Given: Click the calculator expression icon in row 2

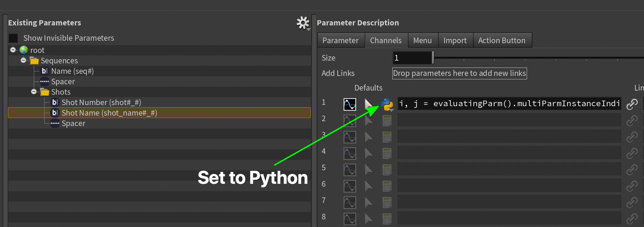Looking at the screenshot, I should point(387,121).
